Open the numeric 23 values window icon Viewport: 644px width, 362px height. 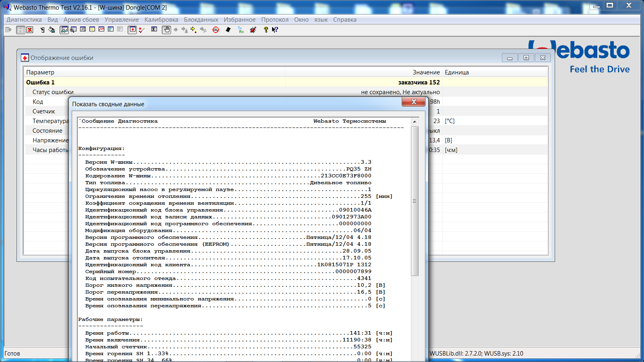(x=83, y=30)
